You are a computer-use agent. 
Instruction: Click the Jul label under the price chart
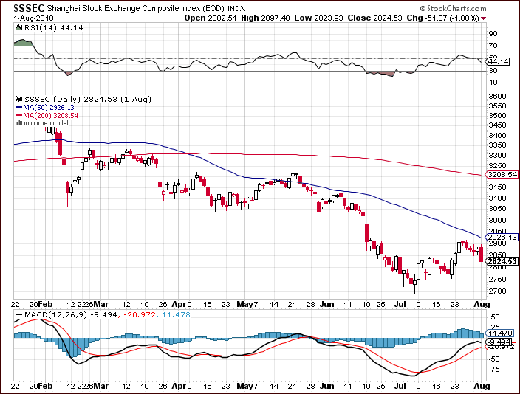coord(400,304)
